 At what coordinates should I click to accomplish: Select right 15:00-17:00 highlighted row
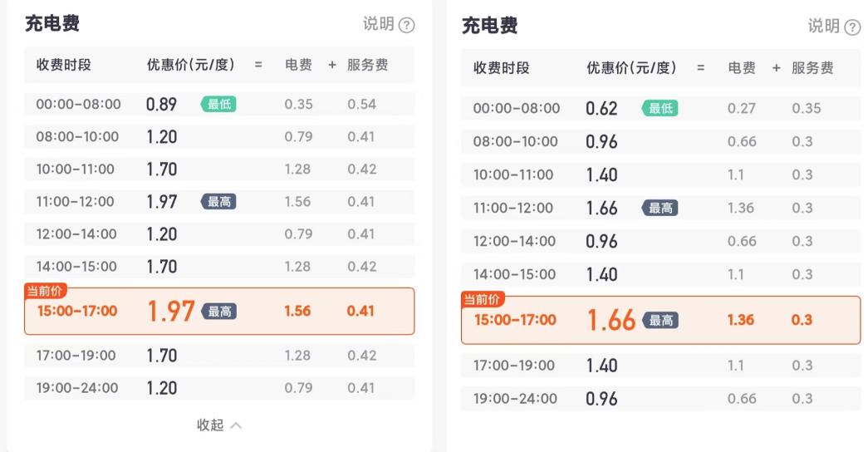(660, 320)
